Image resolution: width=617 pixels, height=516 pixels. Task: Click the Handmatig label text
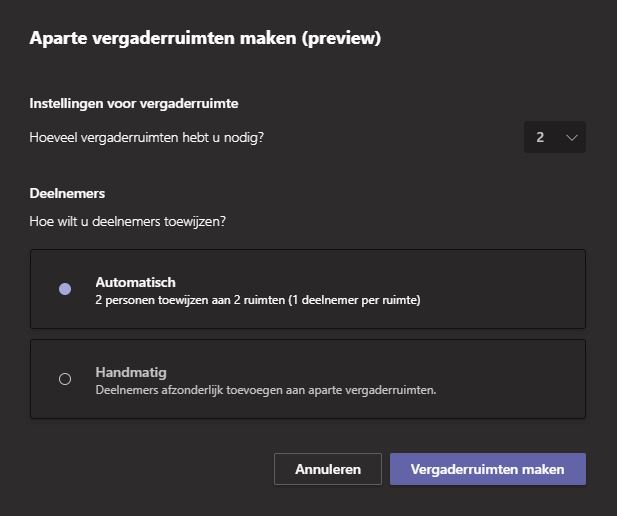point(131,372)
